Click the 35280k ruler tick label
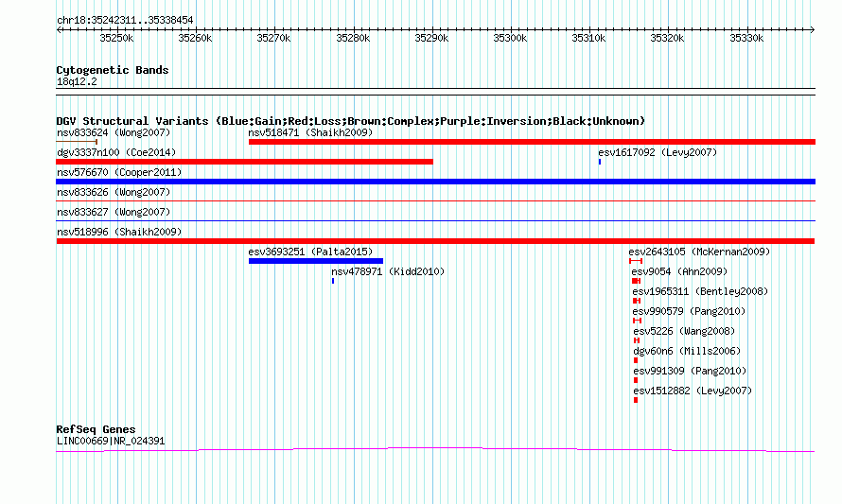 (x=353, y=38)
